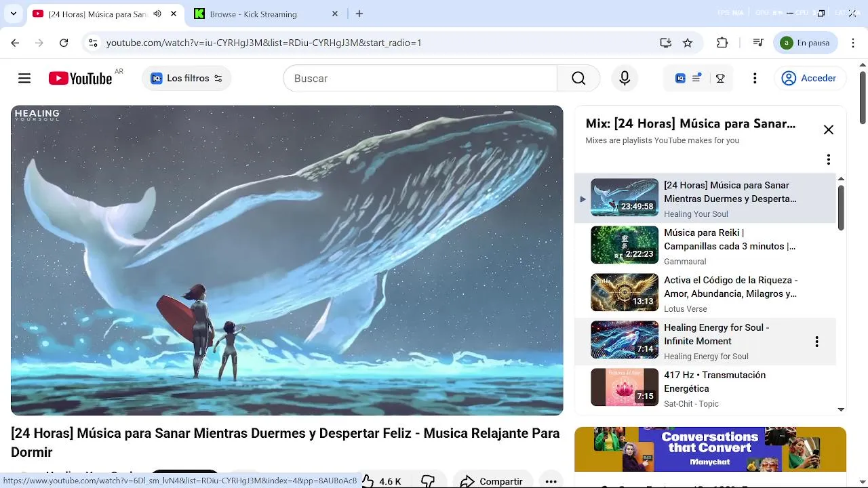
Task: Click the Gammaural channel name
Action: click(x=685, y=262)
